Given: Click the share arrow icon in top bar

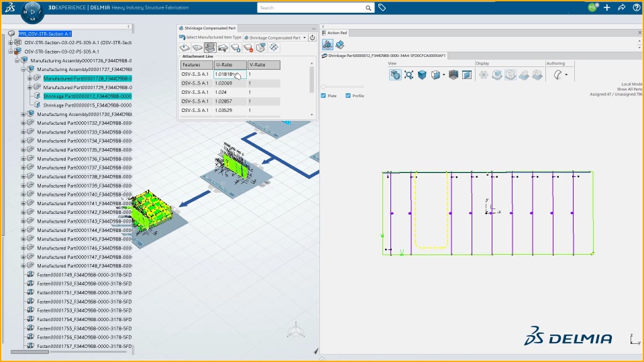Looking at the screenshot, I should click(621, 7).
